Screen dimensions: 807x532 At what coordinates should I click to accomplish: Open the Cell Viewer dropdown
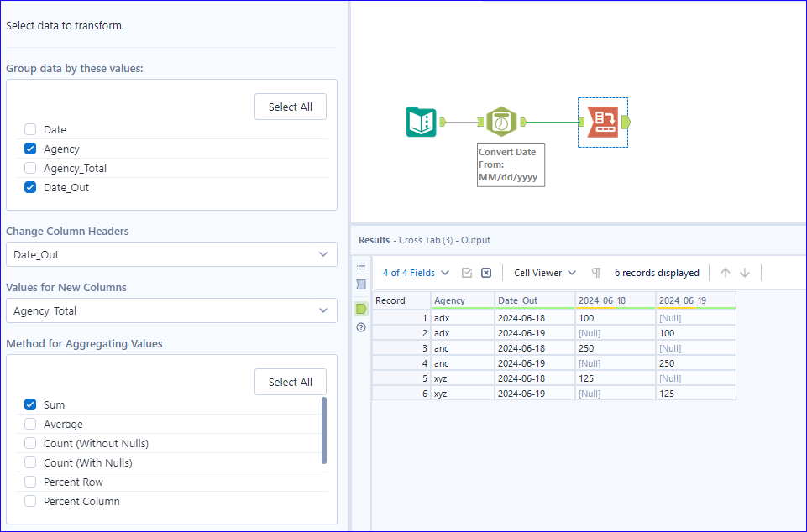(x=544, y=273)
